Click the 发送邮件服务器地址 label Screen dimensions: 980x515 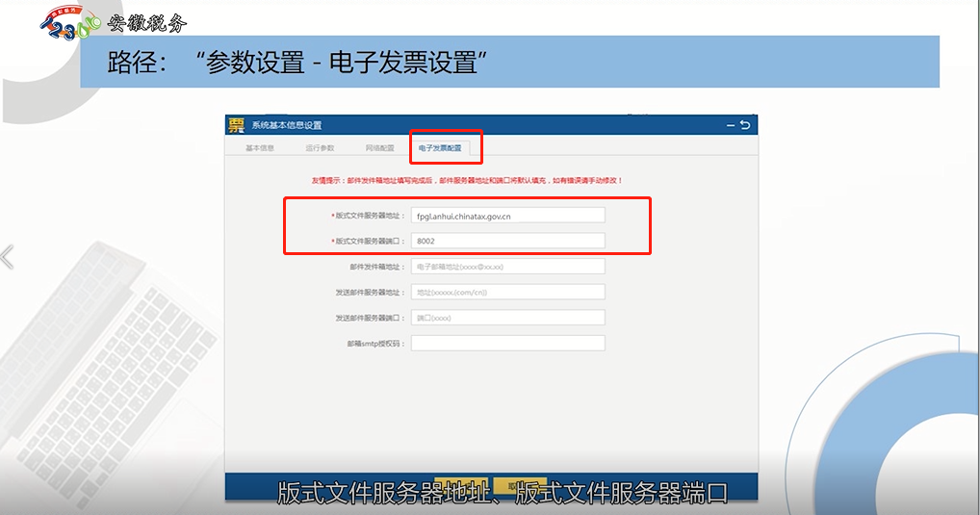370,292
